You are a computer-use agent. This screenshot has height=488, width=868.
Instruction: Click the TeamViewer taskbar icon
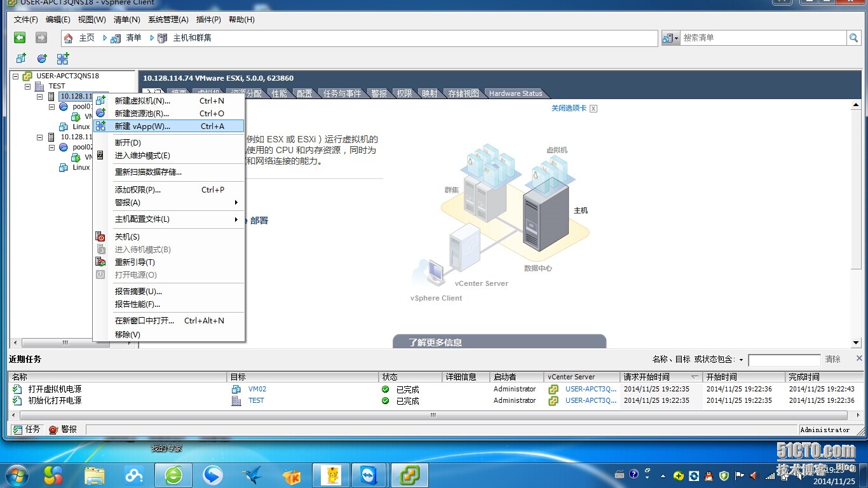(369, 475)
